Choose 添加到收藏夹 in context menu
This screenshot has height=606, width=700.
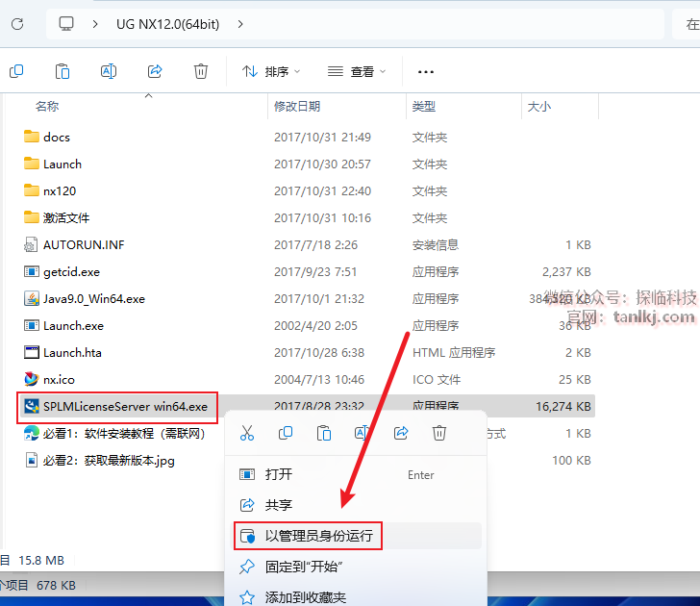[x=357, y=597]
